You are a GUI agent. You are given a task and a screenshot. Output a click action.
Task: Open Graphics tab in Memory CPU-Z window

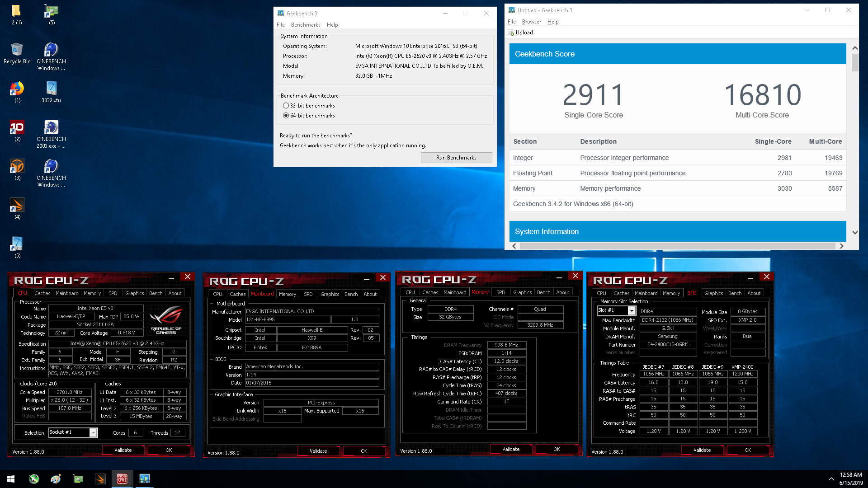point(522,292)
